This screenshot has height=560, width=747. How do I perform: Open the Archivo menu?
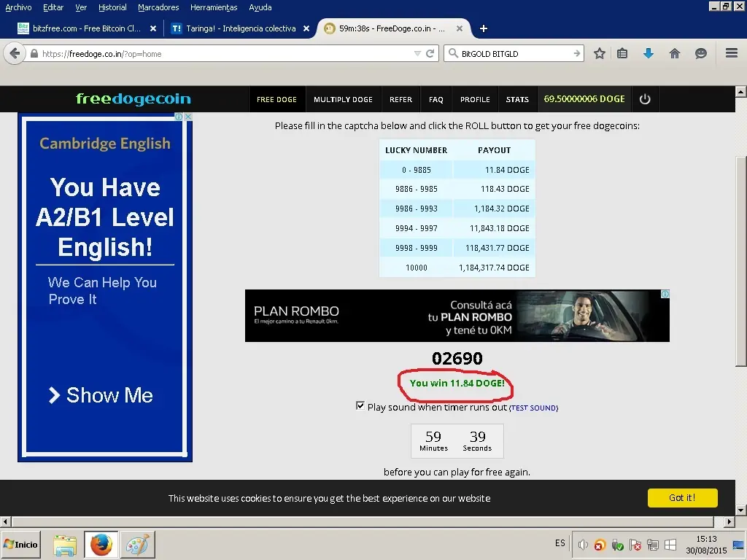coord(18,7)
